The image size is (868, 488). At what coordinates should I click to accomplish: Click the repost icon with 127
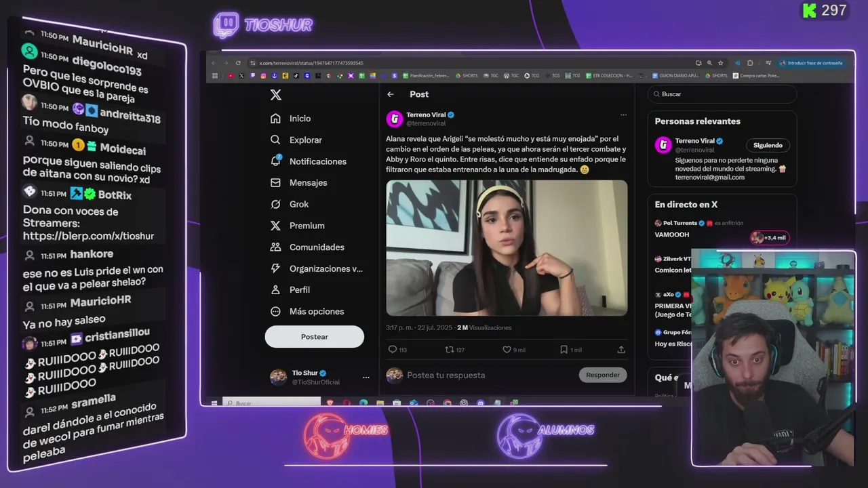pyautogui.click(x=454, y=350)
